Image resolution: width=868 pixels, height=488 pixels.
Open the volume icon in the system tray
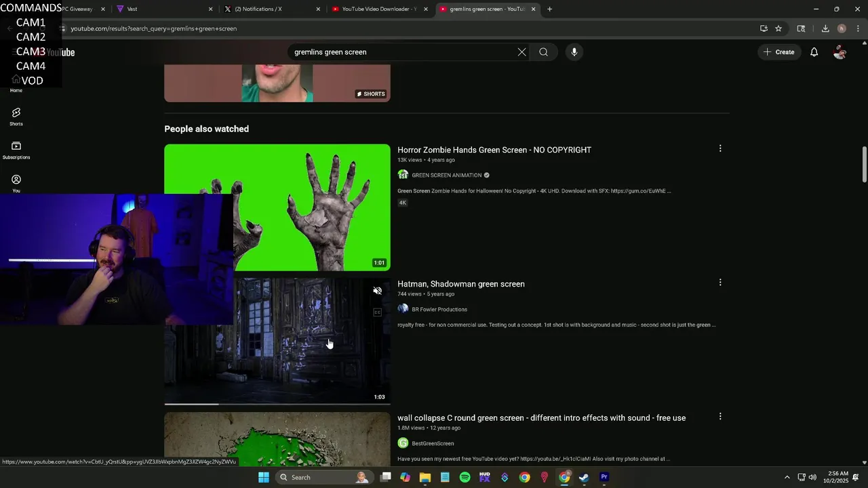(x=812, y=477)
